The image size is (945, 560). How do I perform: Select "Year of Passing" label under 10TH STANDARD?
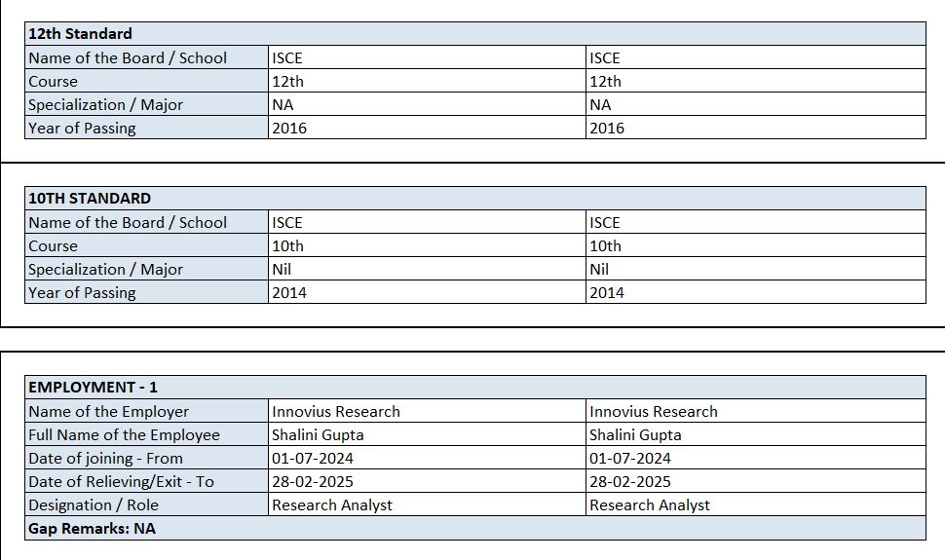coord(82,293)
